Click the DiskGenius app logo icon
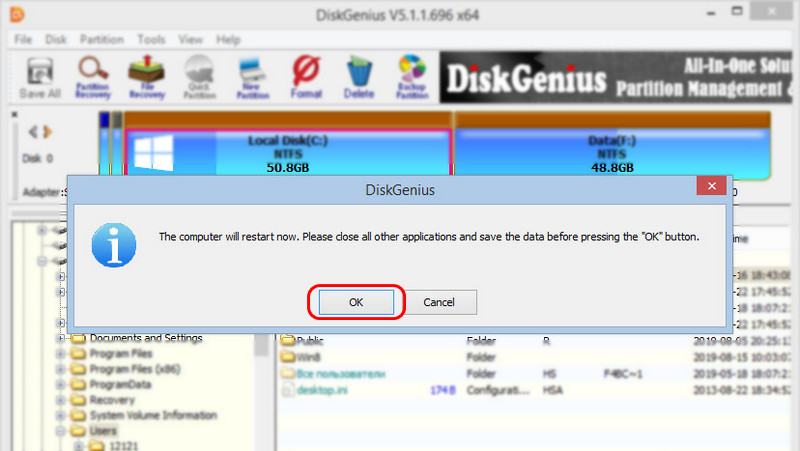800x451 pixels. (17, 14)
